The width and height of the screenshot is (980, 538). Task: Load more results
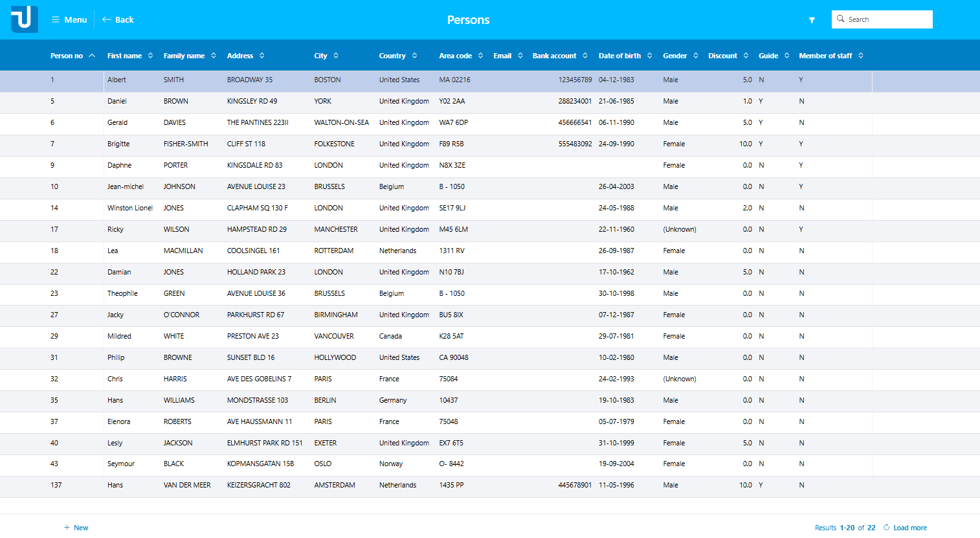(x=905, y=528)
